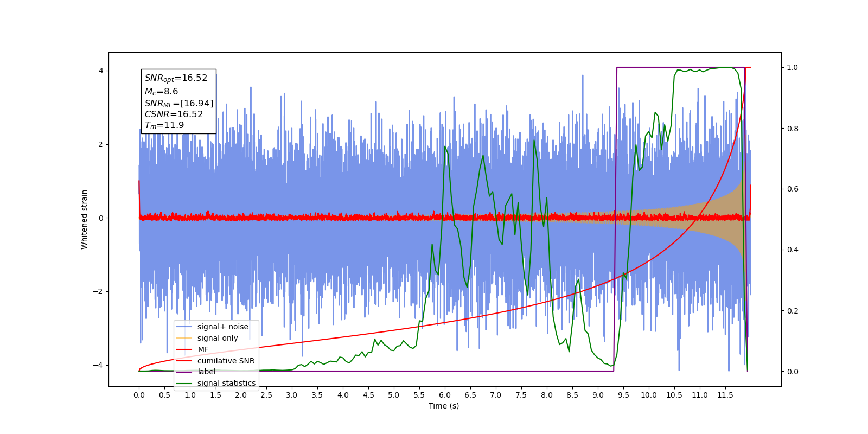Click the left y-axis tick label −2

click(98, 291)
